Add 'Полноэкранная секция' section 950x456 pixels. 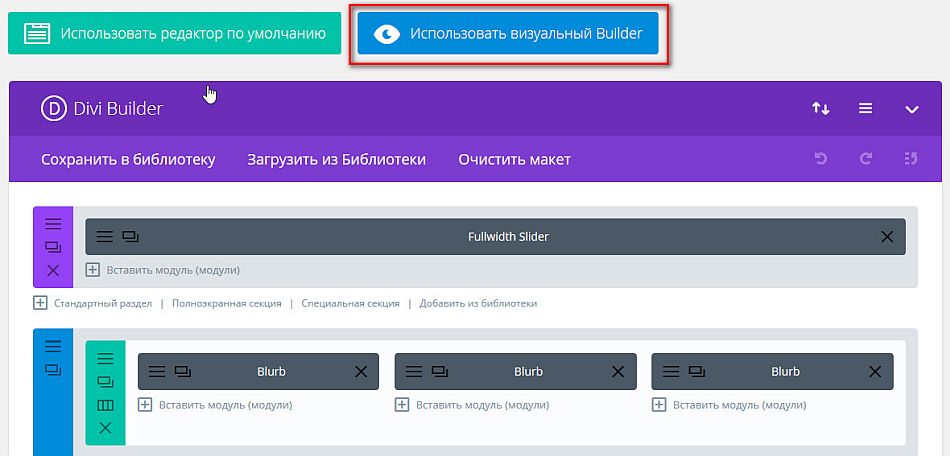[227, 303]
